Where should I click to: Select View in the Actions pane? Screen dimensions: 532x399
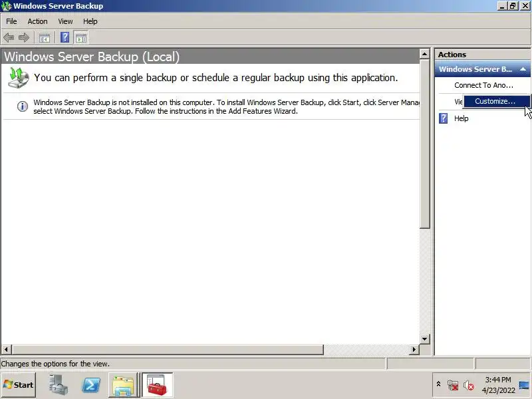click(x=458, y=102)
